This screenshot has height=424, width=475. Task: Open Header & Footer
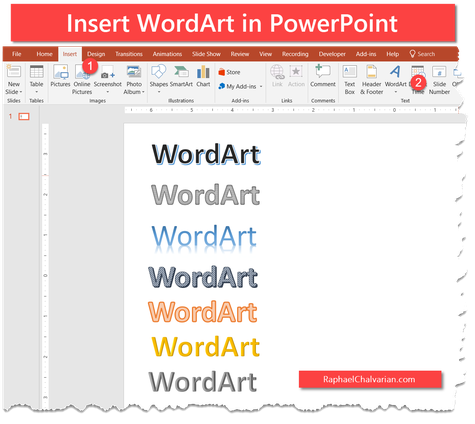pyautogui.click(x=371, y=80)
